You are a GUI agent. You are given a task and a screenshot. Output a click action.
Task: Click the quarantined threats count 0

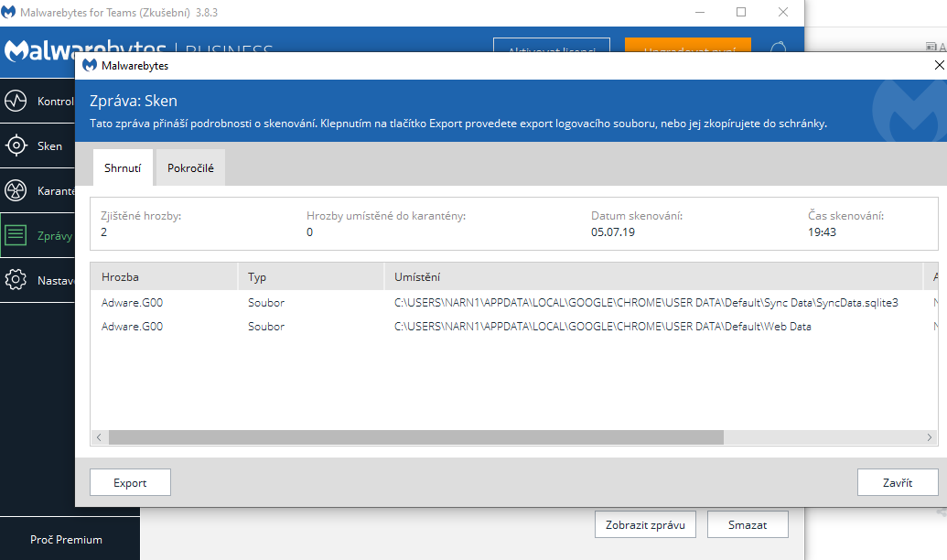(x=310, y=232)
